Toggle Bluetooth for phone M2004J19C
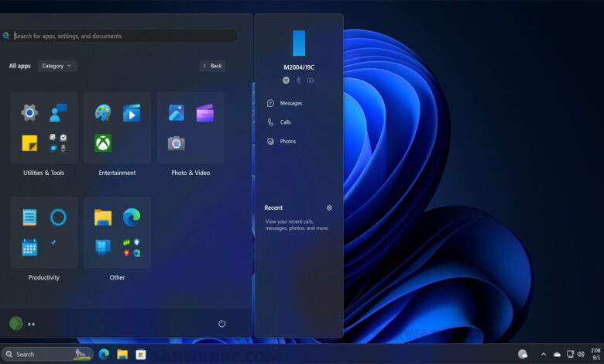 coord(298,80)
